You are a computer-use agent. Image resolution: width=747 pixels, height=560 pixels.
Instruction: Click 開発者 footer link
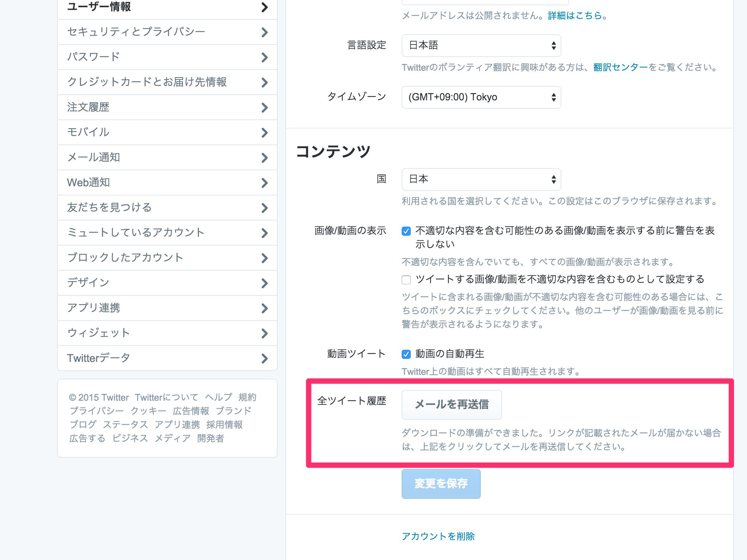[211, 438]
